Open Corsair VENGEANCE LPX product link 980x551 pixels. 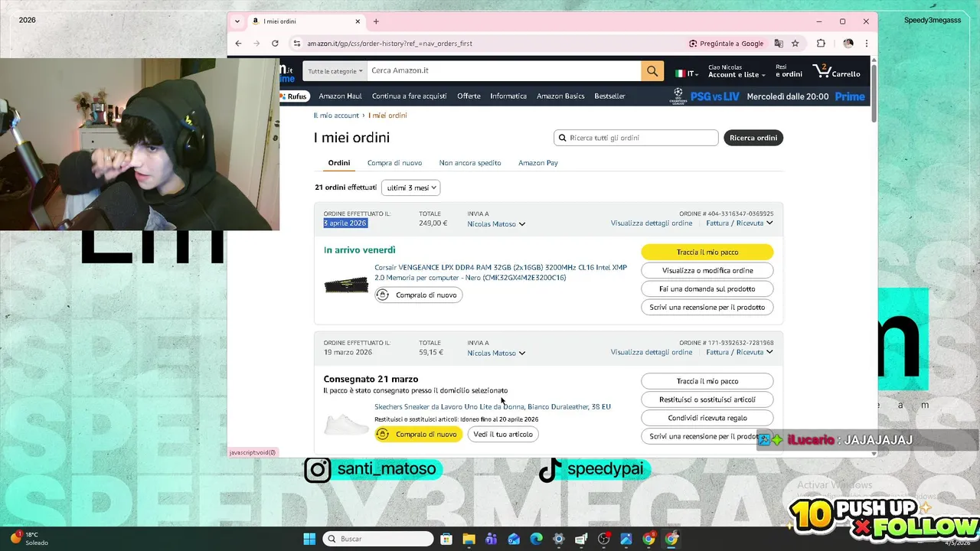[501, 272]
